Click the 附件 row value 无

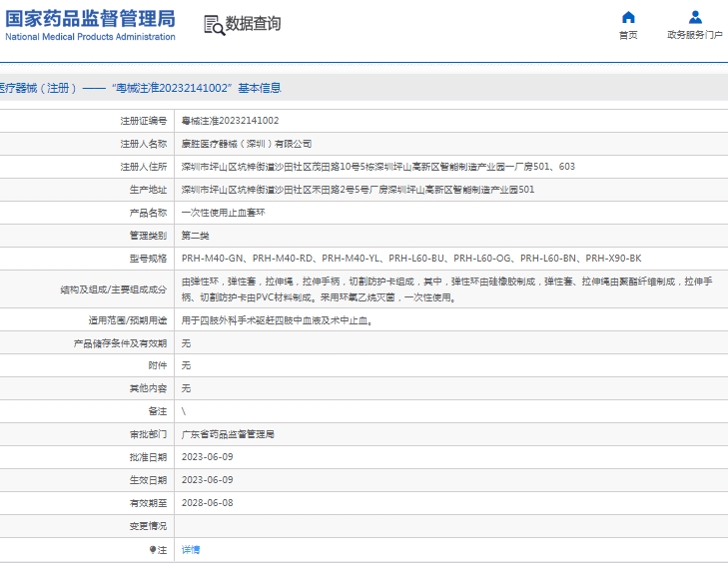click(186, 365)
